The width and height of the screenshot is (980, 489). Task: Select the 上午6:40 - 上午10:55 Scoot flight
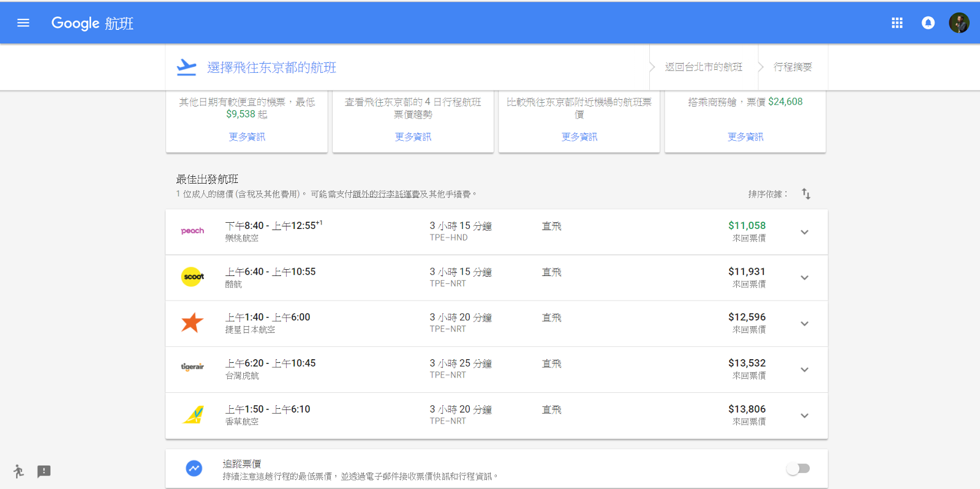click(497, 278)
